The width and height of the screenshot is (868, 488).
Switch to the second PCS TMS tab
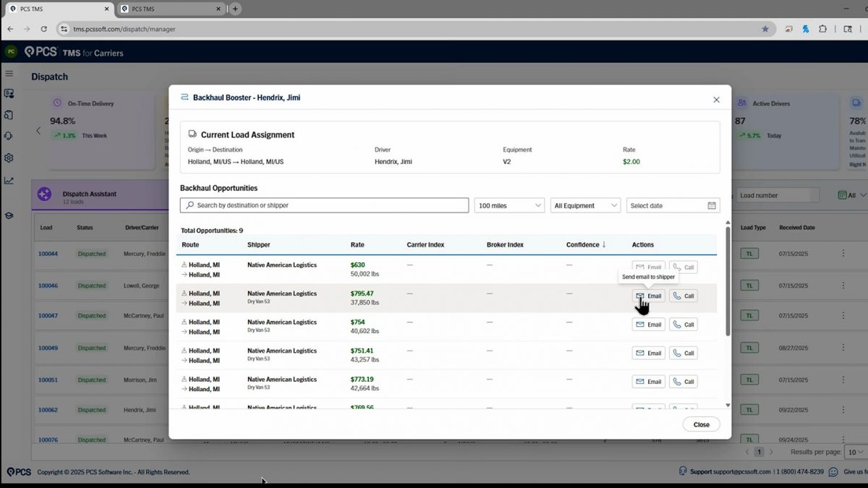point(166,9)
